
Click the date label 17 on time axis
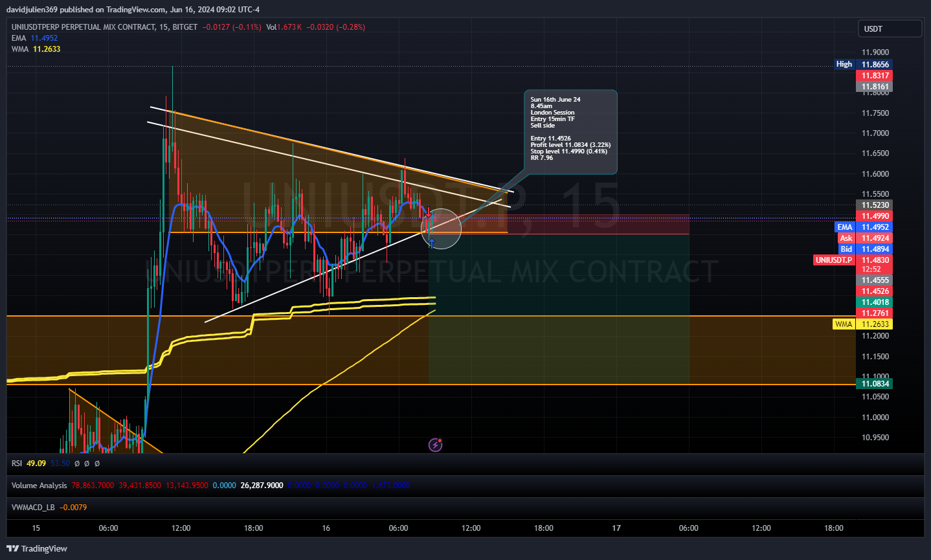616,528
